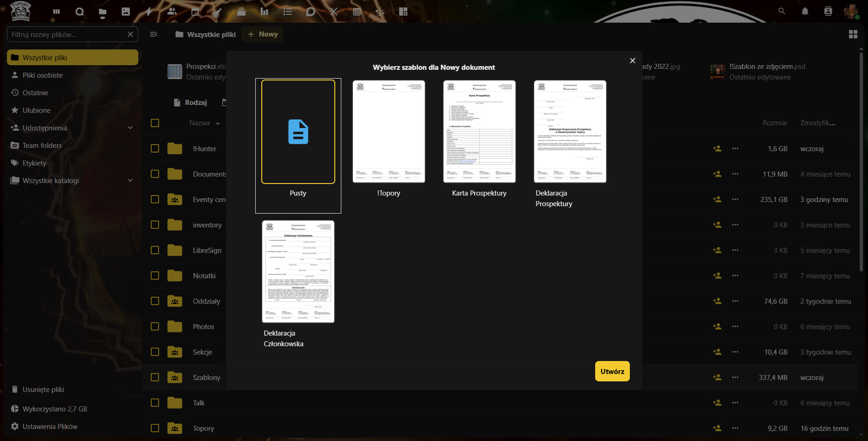Screen dimensions: 868x441
Task: Click the share icon on the Oddziały row
Action: [717, 301]
